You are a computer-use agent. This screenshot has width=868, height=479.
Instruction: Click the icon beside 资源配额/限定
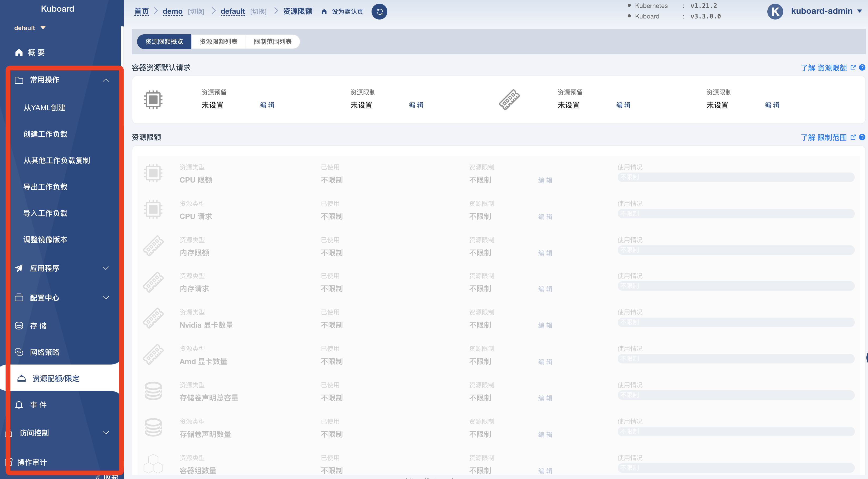click(x=22, y=379)
